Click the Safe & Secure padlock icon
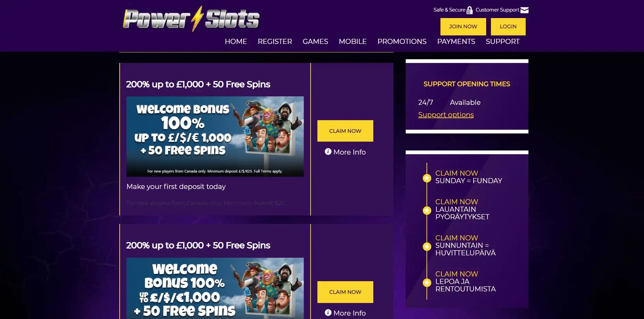 pos(469,10)
